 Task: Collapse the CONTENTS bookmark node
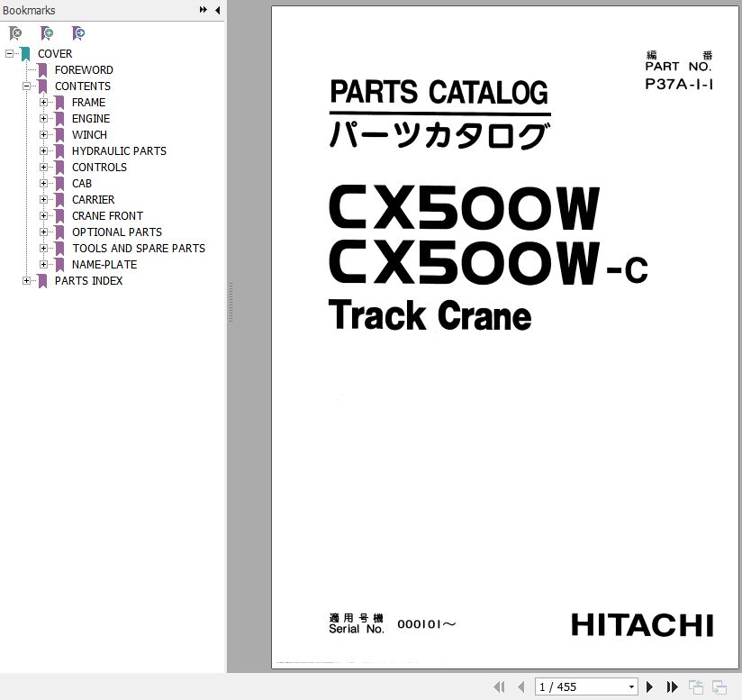click(x=26, y=86)
